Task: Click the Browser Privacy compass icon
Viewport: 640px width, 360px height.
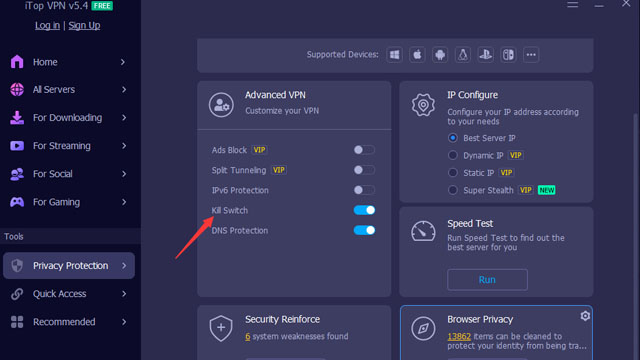Action: click(423, 328)
